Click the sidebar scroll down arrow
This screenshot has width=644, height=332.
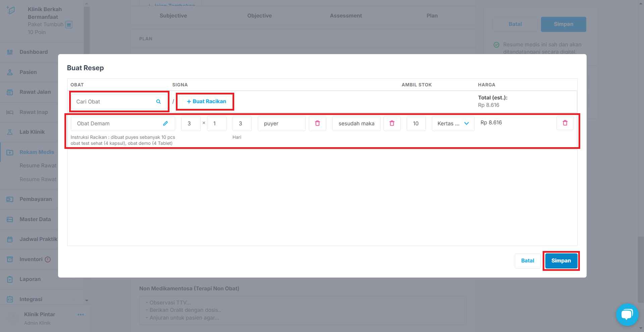click(87, 300)
